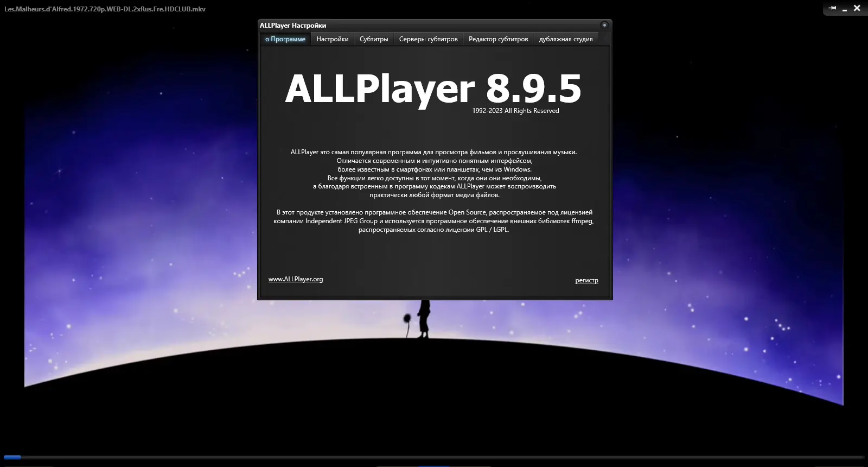Image resolution: width=868 pixels, height=467 pixels.
Task: Minimize the ALLPlayer window
Action: [845, 9]
